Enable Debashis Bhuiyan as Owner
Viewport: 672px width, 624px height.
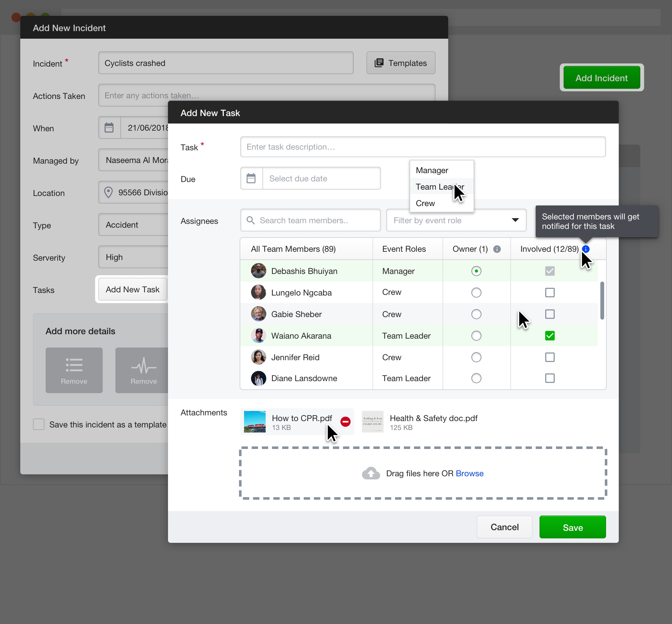(x=475, y=270)
